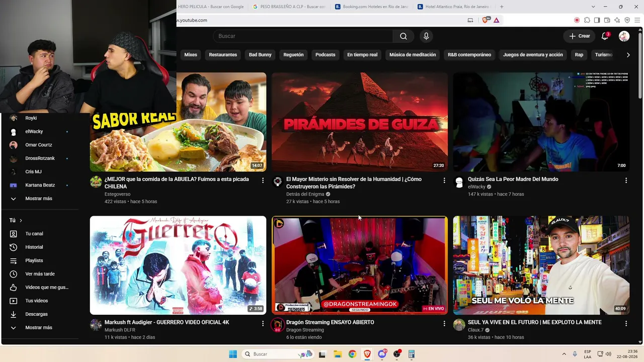Open options menu for elWacky video
This screenshot has width=644, height=362.
coord(626,180)
